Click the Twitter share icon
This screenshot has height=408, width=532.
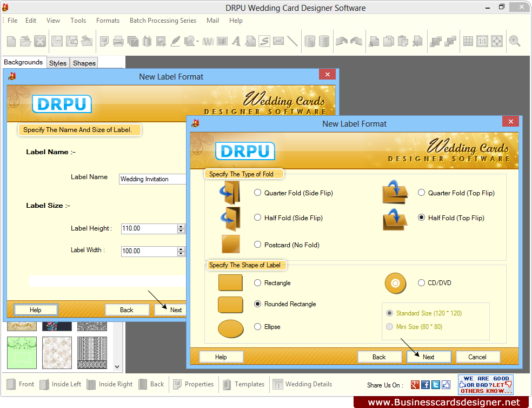pos(436,385)
